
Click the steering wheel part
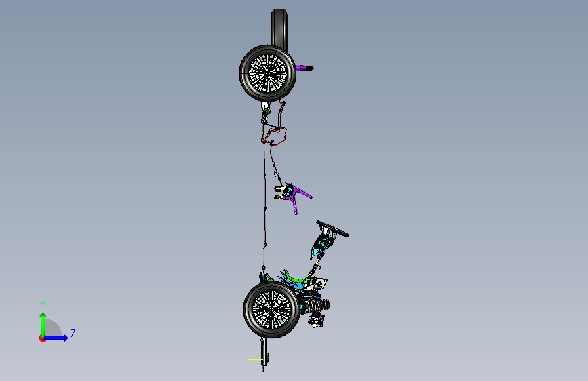332,228
